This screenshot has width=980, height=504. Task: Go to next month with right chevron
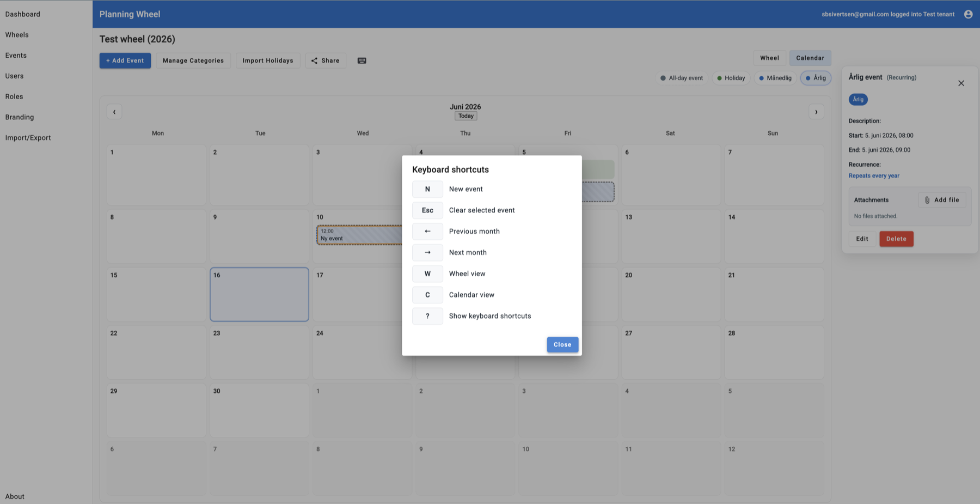(x=816, y=112)
